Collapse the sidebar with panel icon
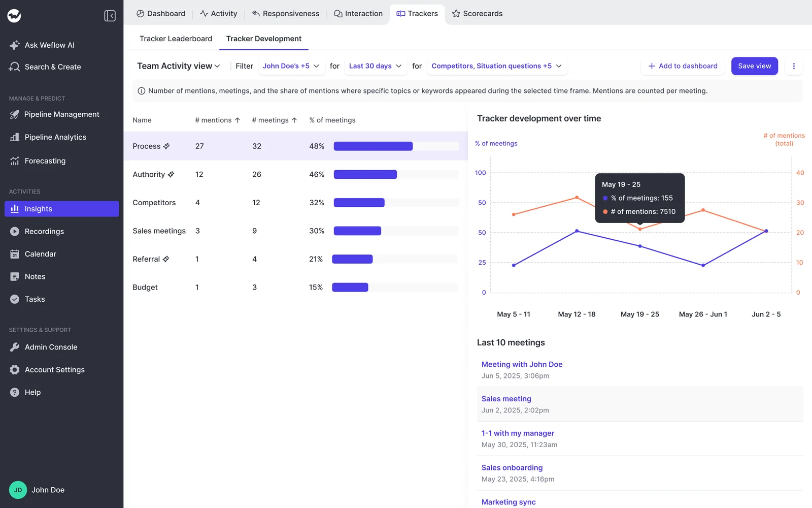Image resolution: width=812 pixels, height=508 pixels. pyautogui.click(x=110, y=16)
